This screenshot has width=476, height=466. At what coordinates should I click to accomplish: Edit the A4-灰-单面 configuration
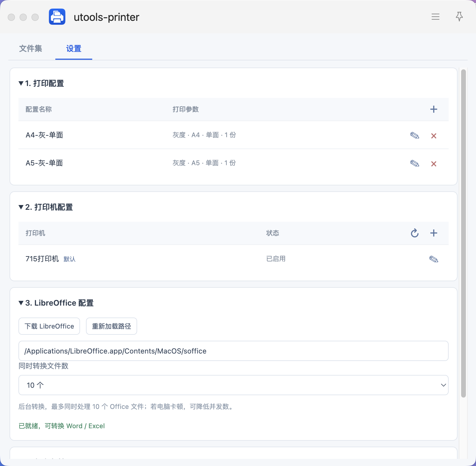point(415,136)
